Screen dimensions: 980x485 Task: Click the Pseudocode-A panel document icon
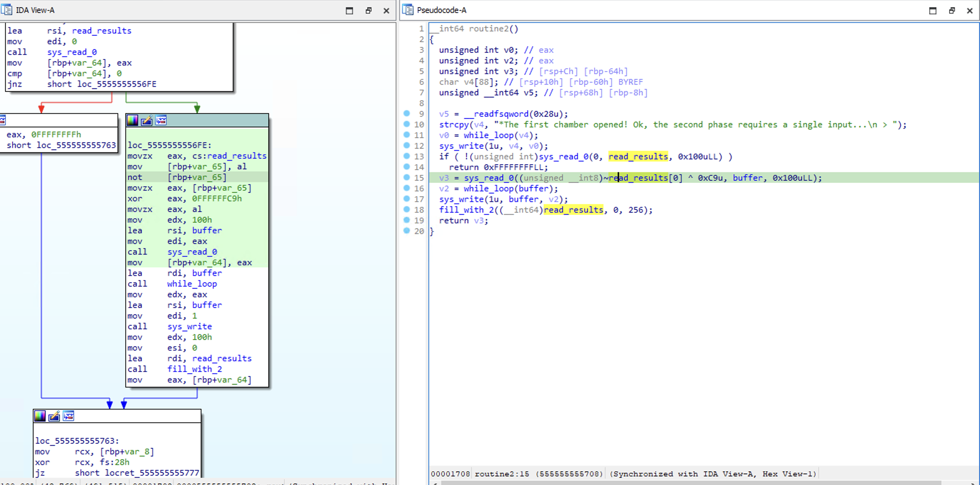(407, 10)
